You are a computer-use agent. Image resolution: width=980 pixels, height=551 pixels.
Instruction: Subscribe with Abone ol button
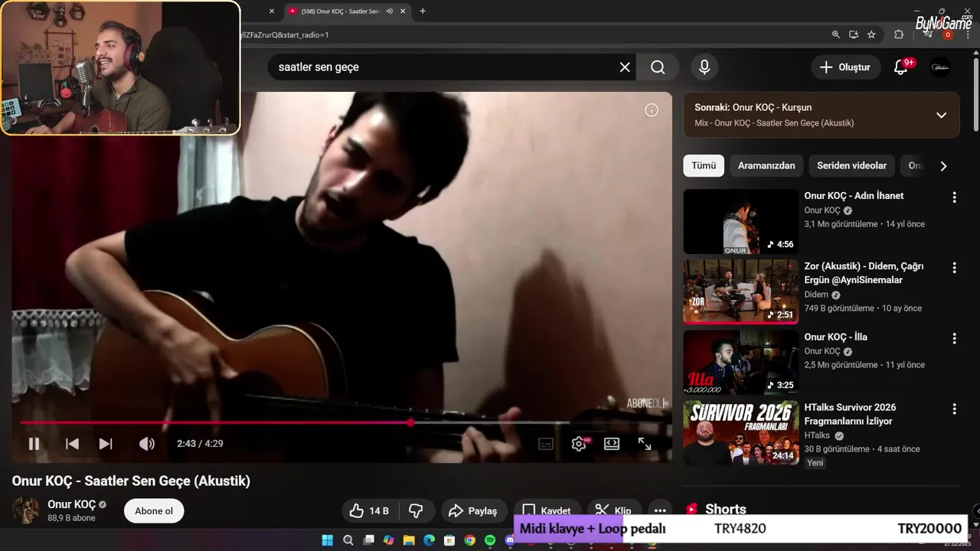154,511
